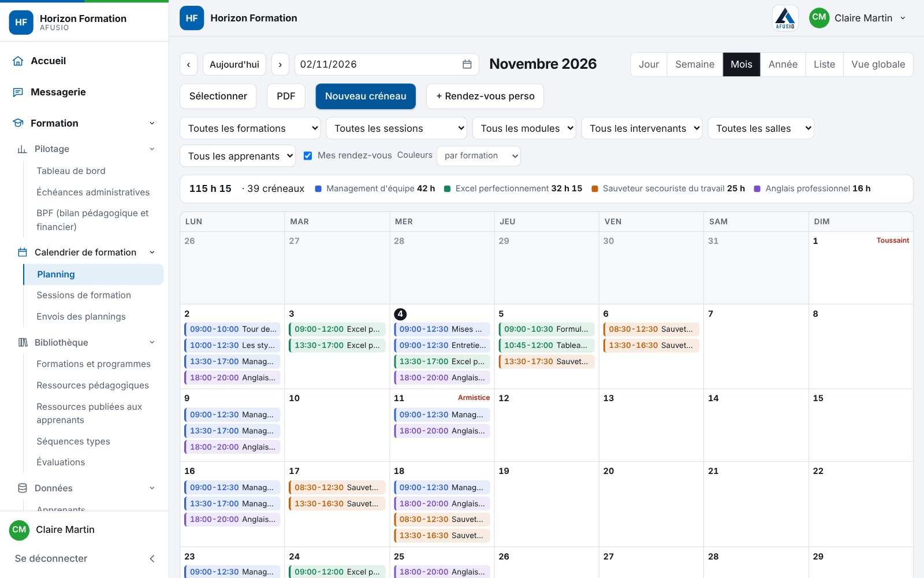Click the Données database icon
The width and height of the screenshot is (924, 578).
point(23,488)
